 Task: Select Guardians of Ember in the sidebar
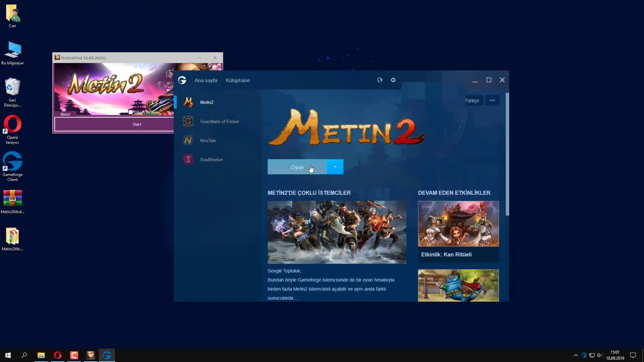click(219, 122)
